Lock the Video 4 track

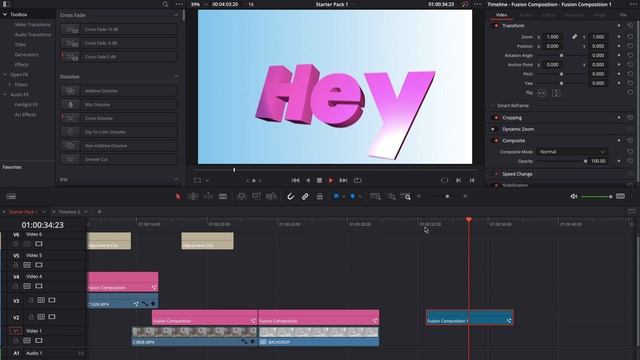(x=16, y=286)
